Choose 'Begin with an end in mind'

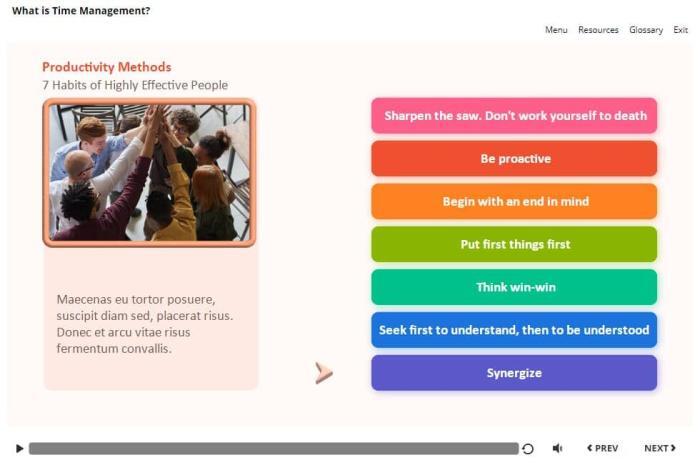coord(514,202)
